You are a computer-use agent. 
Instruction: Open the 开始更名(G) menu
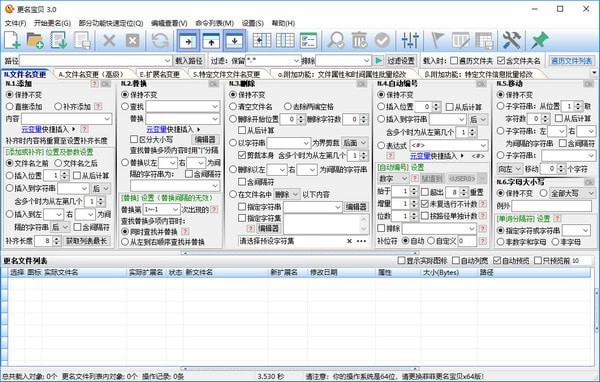(x=52, y=23)
